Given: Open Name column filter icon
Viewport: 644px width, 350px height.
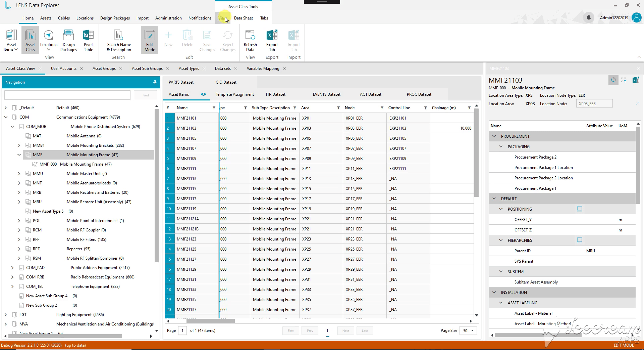Looking at the screenshot, I should 214,108.
